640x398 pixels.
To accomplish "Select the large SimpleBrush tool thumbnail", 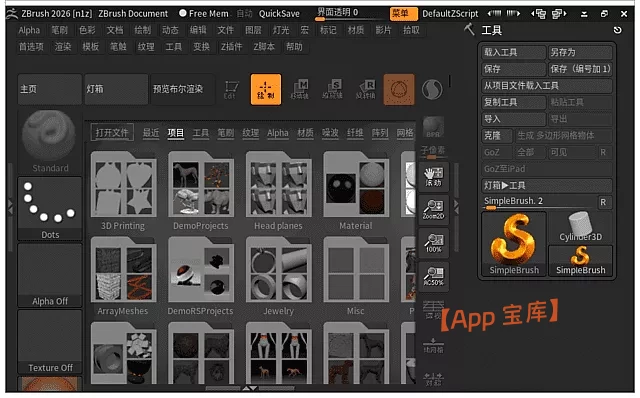I will 514,244.
